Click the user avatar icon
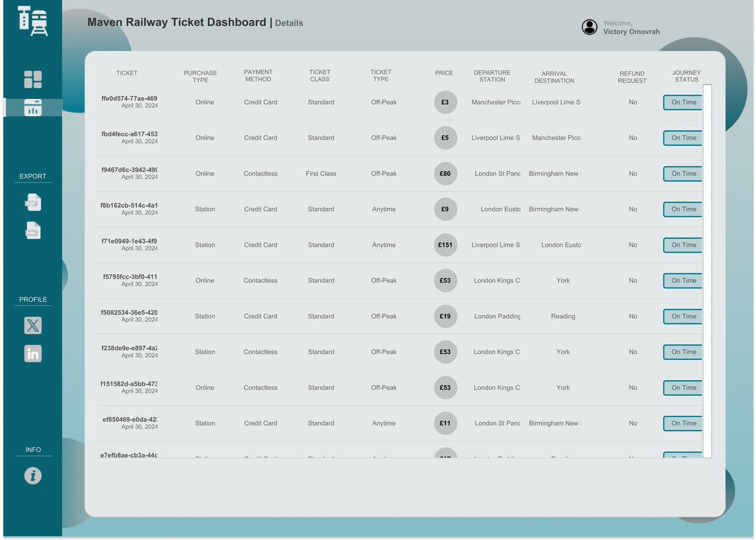This screenshot has height=540, width=756. [x=590, y=27]
